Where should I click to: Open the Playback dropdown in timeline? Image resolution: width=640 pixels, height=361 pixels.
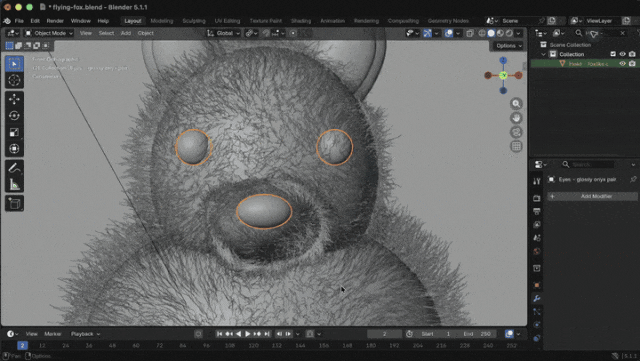click(85, 334)
